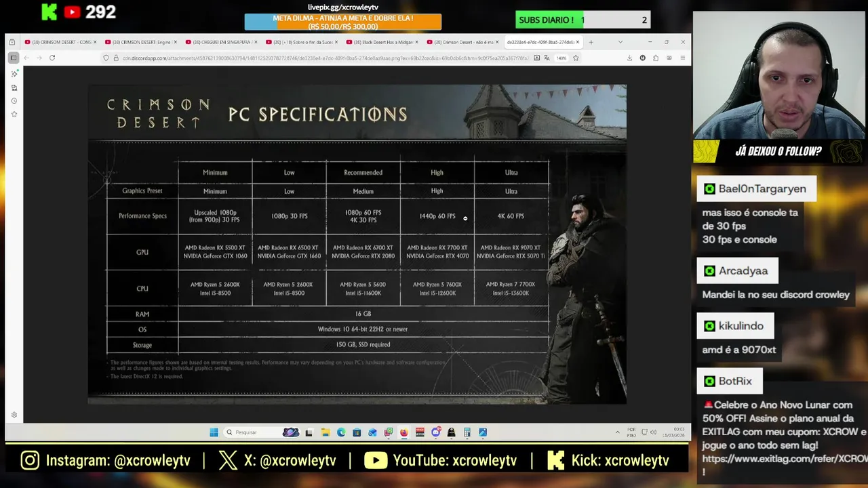Click 'Windows 10 64-bit 22H2 or newer' cell

tap(363, 329)
